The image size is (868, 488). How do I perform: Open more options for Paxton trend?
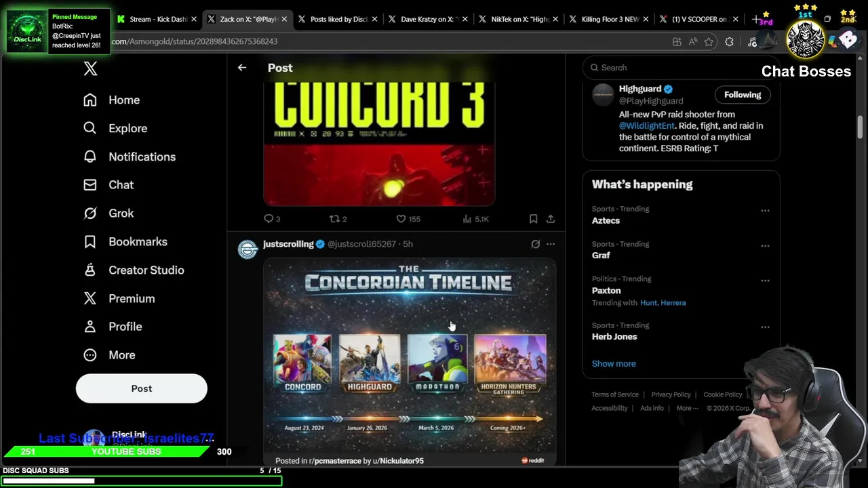[765, 281]
